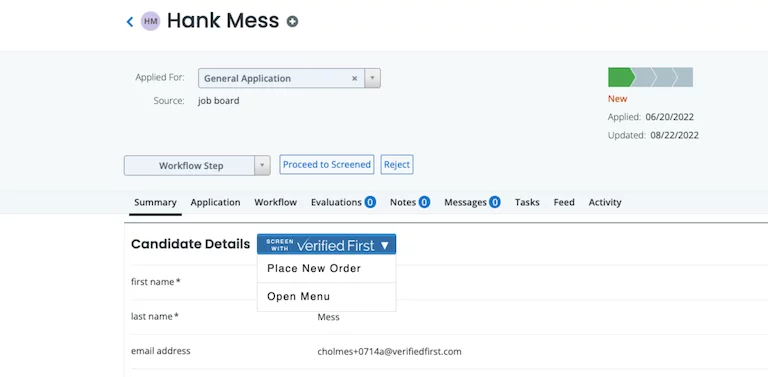The image size is (768, 377).
Task: Open the Workflow Step dropdown
Action: click(x=197, y=165)
